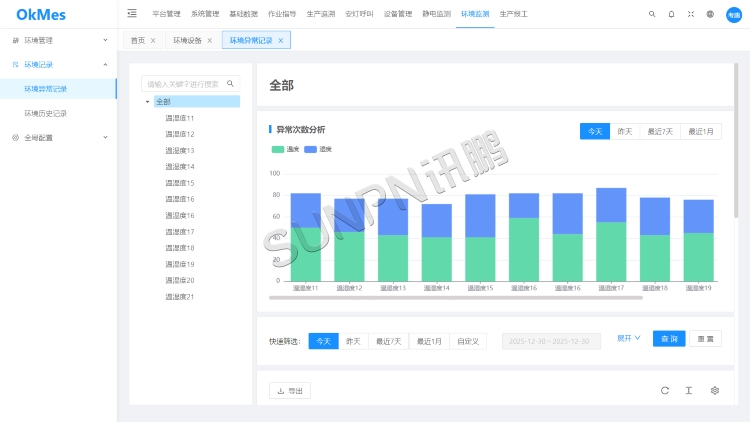The width and height of the screenshot is (750, 422).
Task: Open 生产追溯 top menu
Action: click(x=321, y=14)
